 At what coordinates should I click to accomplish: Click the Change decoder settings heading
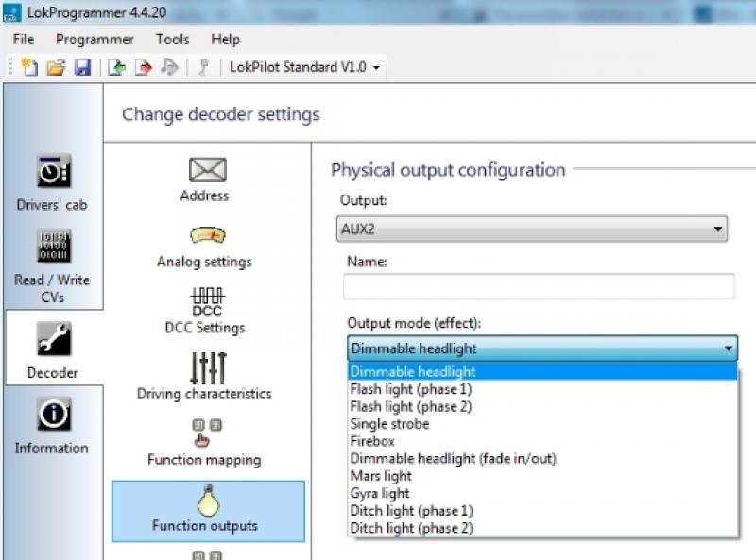coord(221,114)
